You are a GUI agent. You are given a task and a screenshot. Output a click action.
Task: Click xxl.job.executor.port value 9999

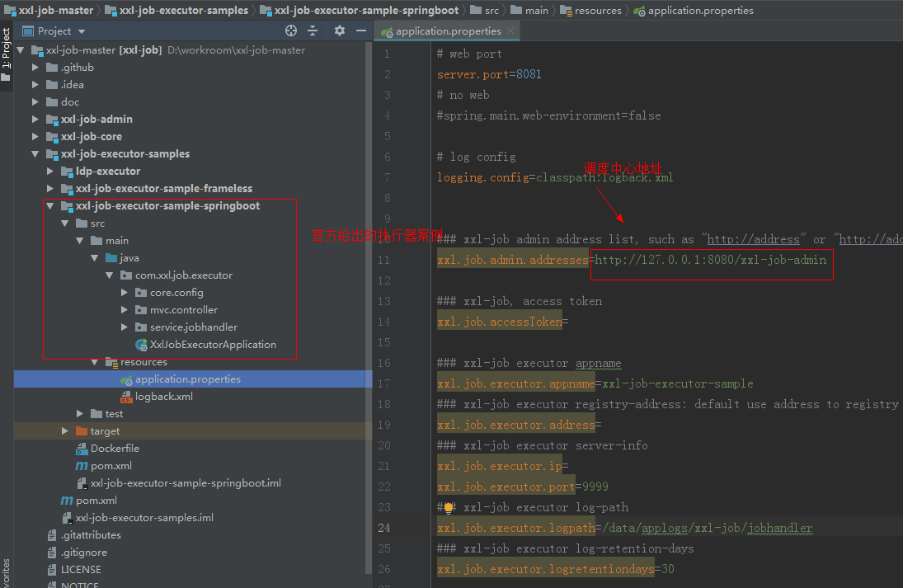(595, 487)
